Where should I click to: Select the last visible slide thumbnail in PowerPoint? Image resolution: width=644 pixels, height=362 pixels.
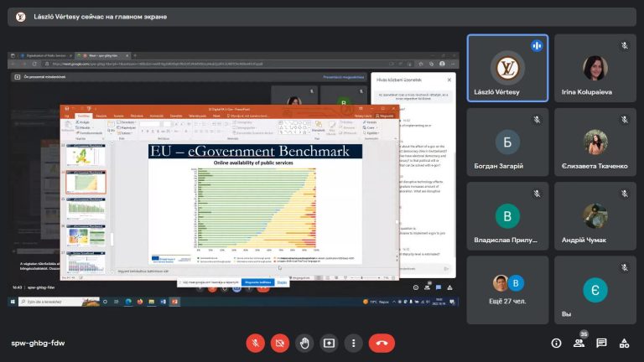(86, 261)
